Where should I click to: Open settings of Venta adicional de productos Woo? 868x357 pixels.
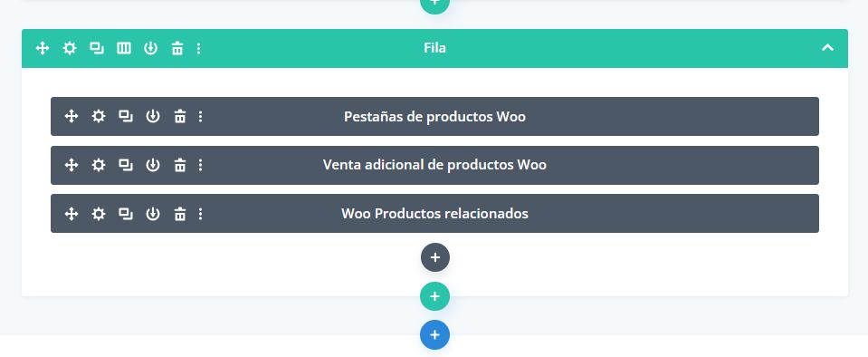pyautogui.click(x=99, y=165)
